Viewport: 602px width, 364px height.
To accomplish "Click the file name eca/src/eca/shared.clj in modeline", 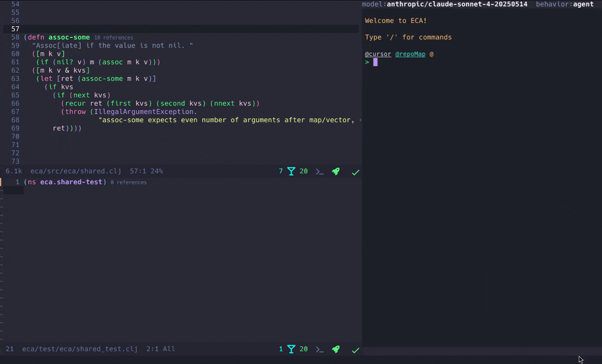I will [76, 171].
